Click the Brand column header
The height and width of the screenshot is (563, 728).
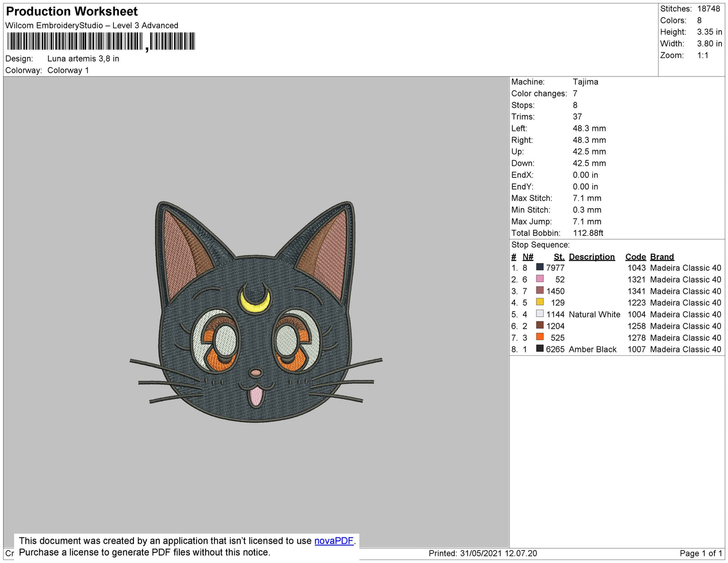point(661,257)
